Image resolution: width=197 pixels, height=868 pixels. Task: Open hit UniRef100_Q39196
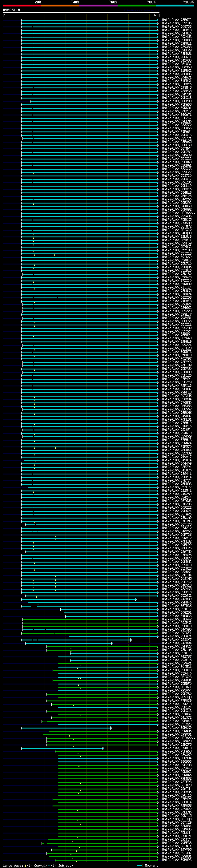pos(177,23)
